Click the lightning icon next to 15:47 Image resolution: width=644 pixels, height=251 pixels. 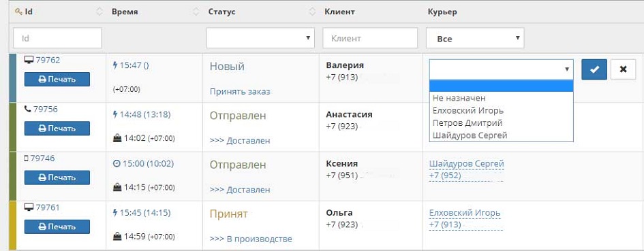[x=115, y=65]
